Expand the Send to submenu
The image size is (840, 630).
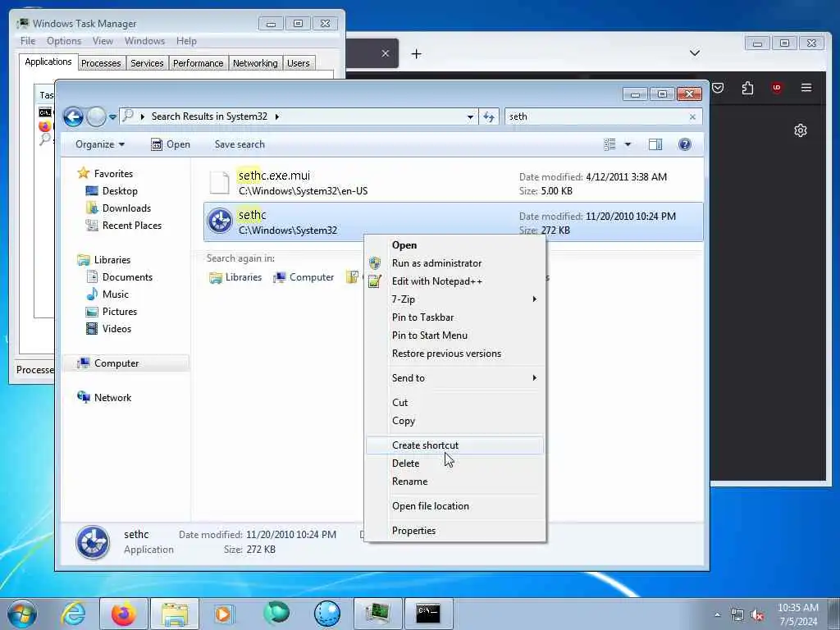coord(454,377)
